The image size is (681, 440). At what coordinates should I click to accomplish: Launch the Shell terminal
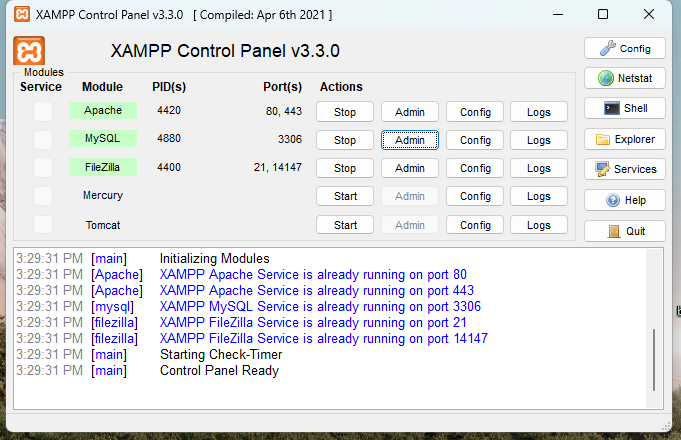tap(625, 108)
